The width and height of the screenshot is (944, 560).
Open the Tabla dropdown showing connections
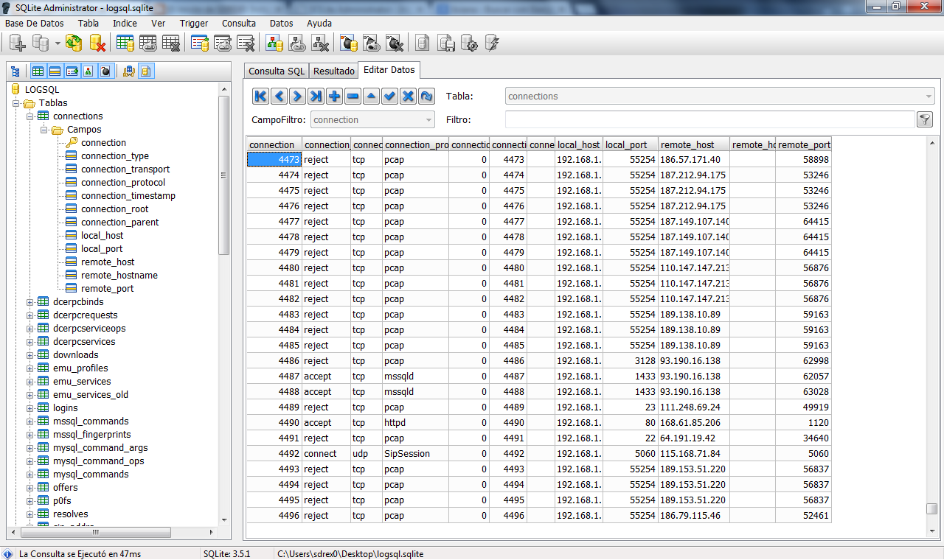click(x=926, y=96)
